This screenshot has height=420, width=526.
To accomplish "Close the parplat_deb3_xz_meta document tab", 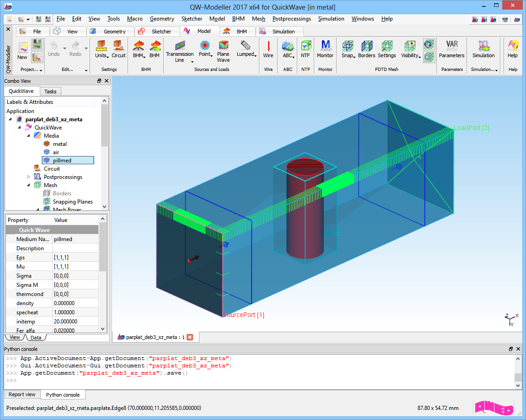I will pyautogui.click(x=190, y=337).
